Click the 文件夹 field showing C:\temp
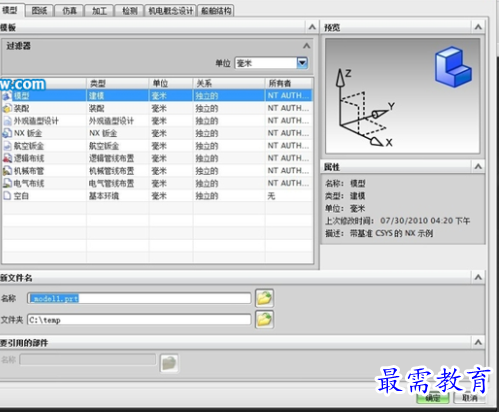Screen dimensions: 499x412 pyautogui.click(x=139, y=320)
